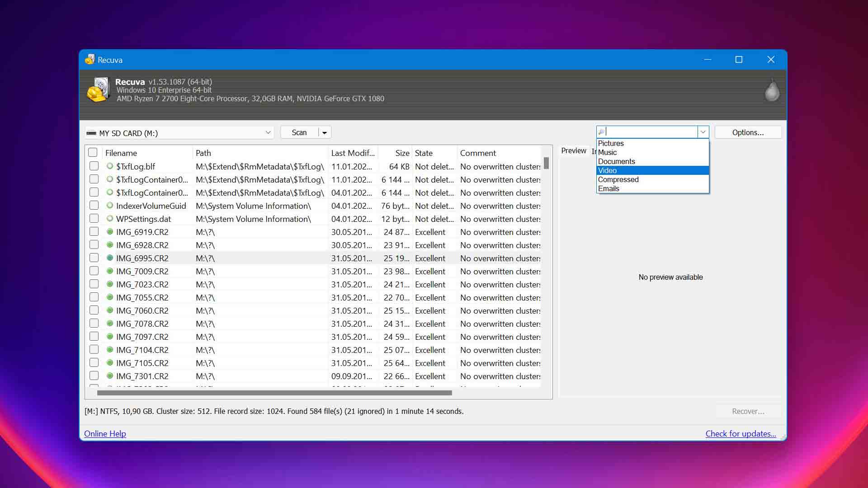
Task: Click the green status dot for IMG_7055.CR2
Action: (x=109, y=297)
